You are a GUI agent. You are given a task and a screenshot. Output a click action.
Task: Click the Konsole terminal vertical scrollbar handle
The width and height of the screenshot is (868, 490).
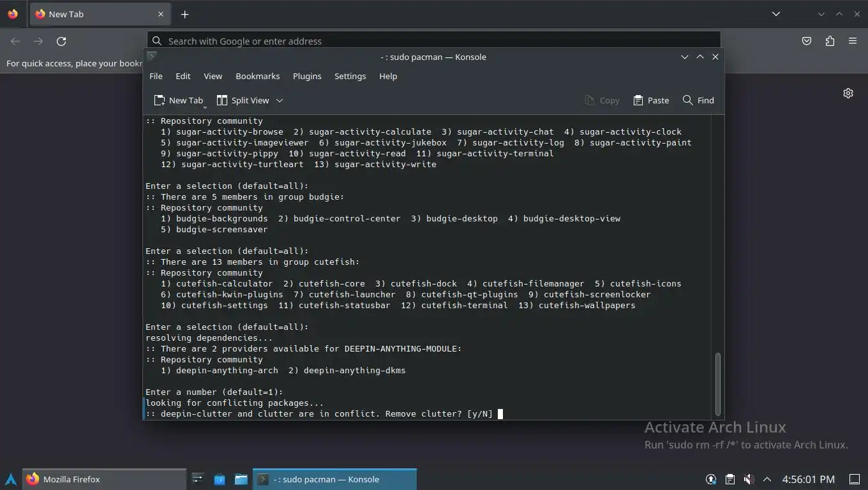(x=718, y=383)
